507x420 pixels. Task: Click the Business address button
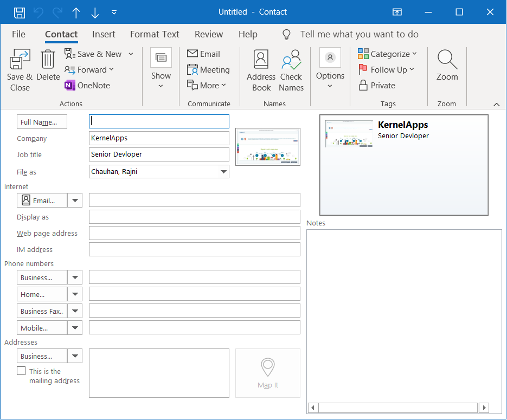pyautogui.click(x=42, y=356)
